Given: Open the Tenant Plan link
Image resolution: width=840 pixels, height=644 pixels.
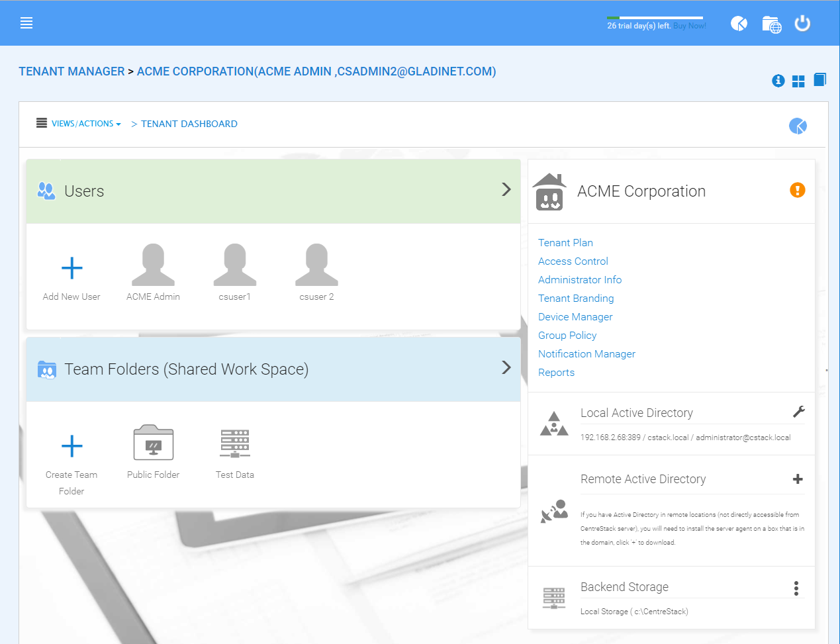Looking at the screenshot, I should pyautogui.click(x=565, y=243).
